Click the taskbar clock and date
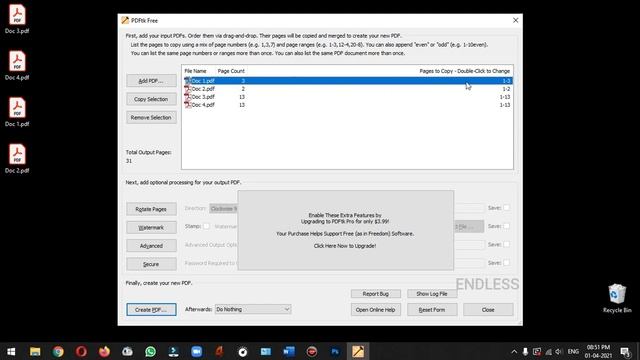640x360 pixels. pos(598,351)
